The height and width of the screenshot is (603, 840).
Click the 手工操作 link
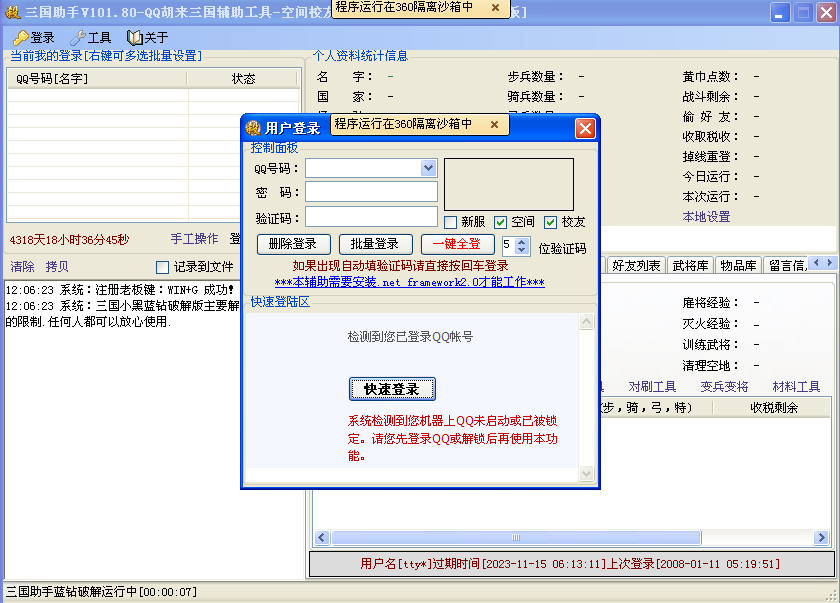[194, 239]
